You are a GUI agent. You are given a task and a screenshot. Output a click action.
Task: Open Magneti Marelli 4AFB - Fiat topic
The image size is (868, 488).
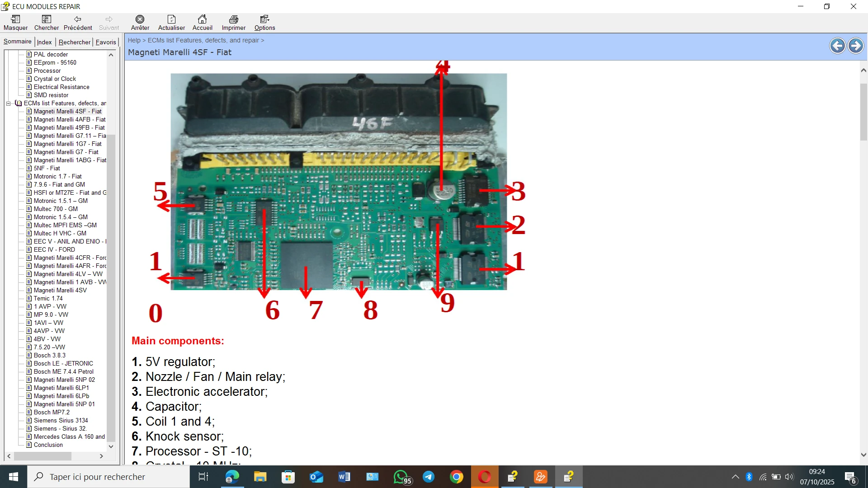[x=69, y=120]
